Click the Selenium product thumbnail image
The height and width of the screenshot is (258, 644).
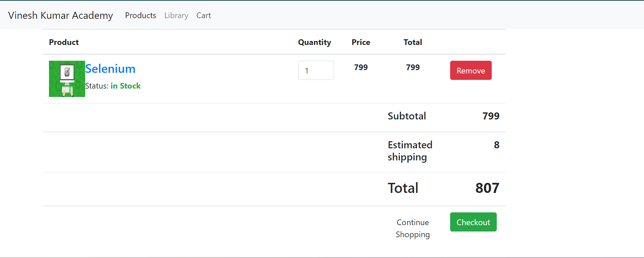pos(67,79)
